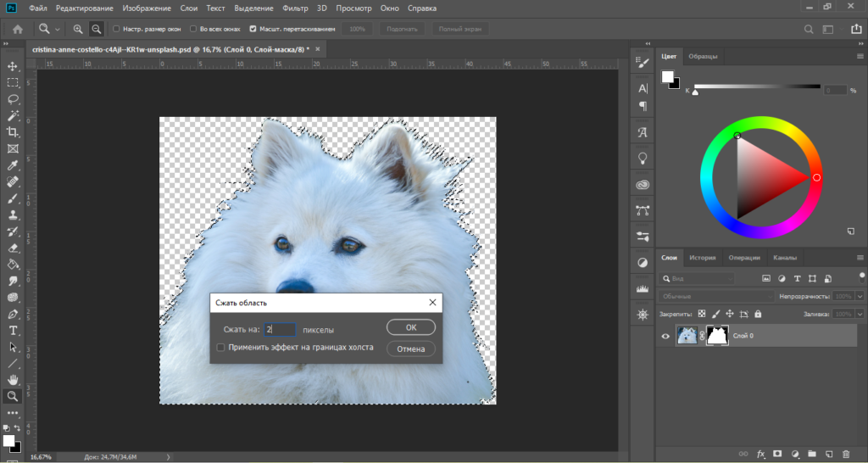Click the 'Сжать на' pixel input field

pyautogui.click(x=280, y=329)
